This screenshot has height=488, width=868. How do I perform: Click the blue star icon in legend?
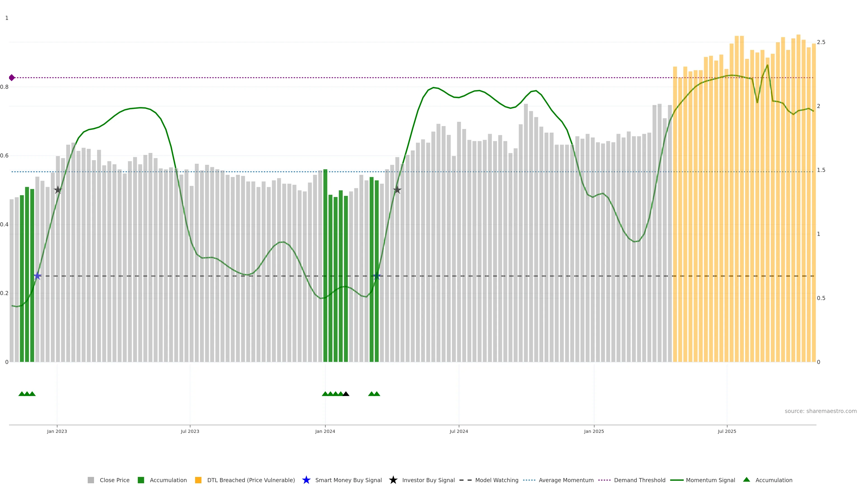[x=306, y=480]
